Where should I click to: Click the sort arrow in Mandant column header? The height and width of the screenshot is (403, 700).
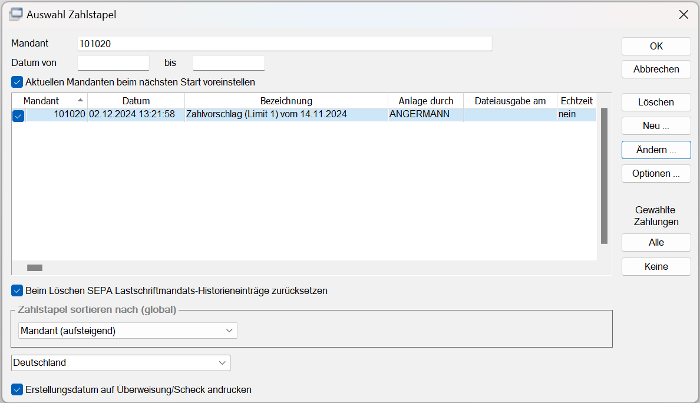(x=80, y=100)
